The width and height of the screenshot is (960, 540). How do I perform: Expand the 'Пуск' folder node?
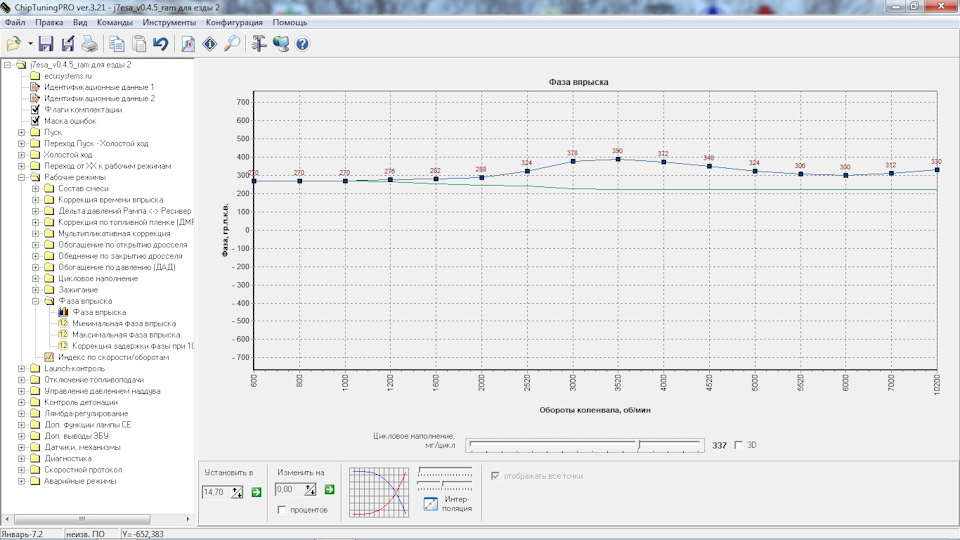tap(21, 132)
